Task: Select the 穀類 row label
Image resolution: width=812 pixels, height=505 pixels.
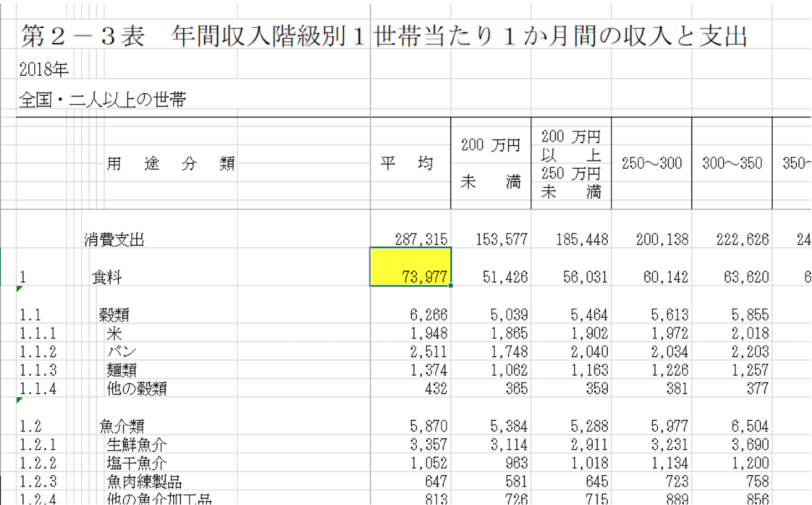Action: point(114,315)
